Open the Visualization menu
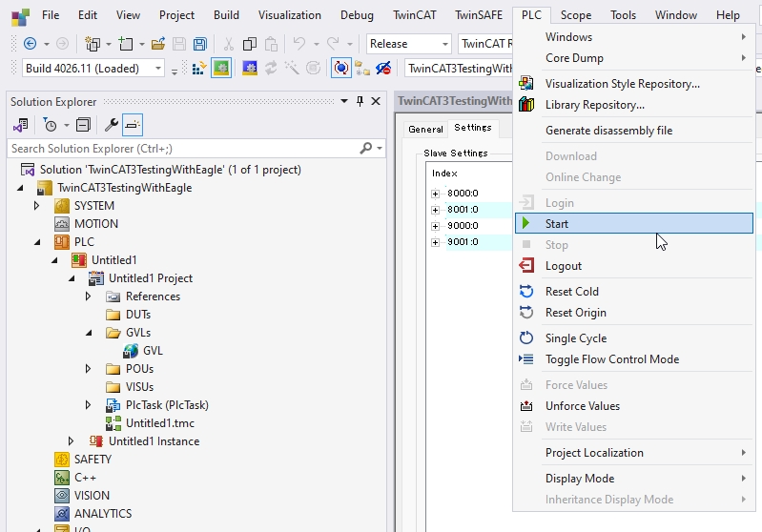 point(290,15)
